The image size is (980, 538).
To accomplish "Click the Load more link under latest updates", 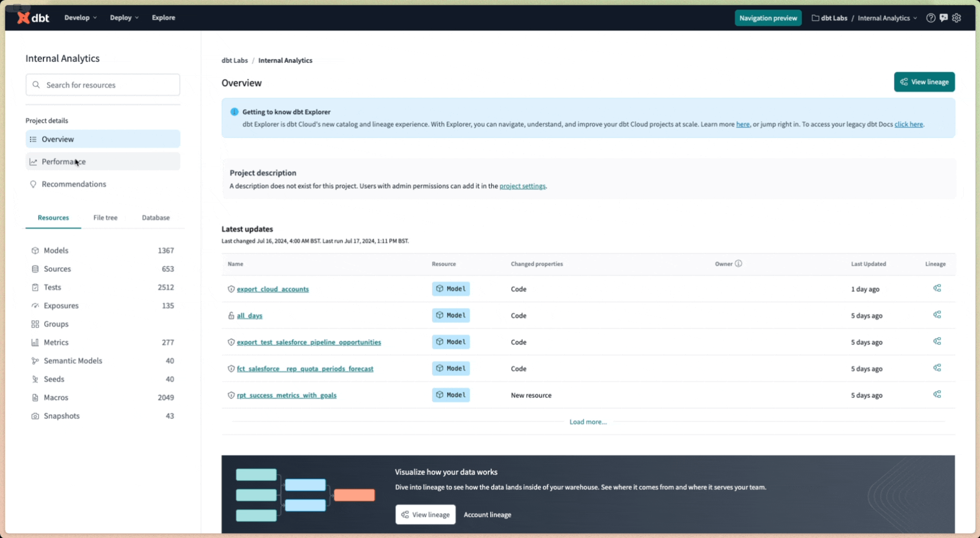I will coord(587,422).
